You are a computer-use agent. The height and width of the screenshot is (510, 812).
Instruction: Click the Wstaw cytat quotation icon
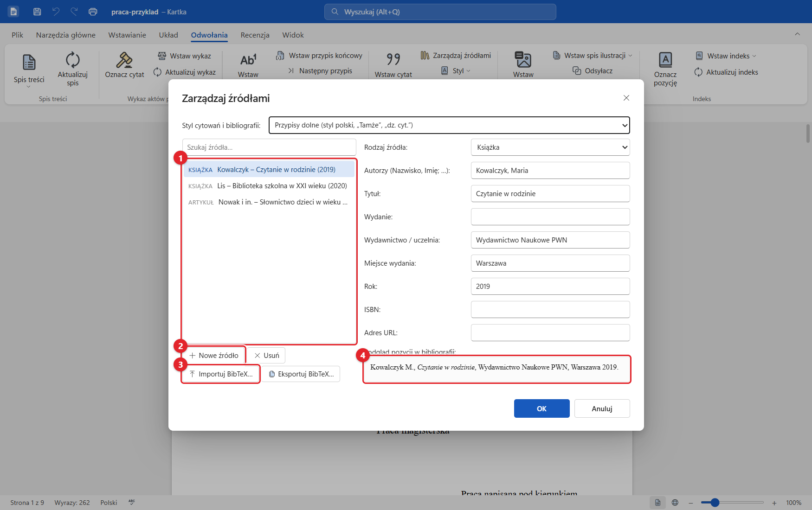393,59
